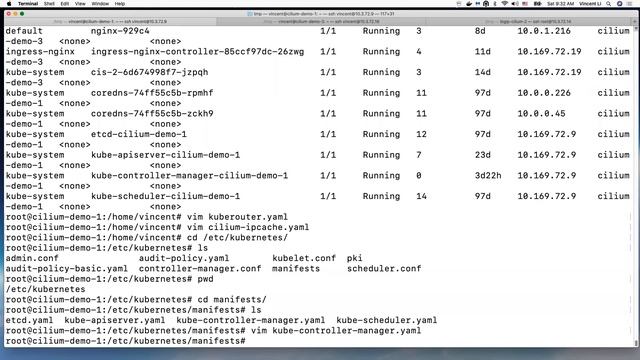Click file name etcd.yaml
The height and width of the screenshot is (360, 640).
click(29, 320)
